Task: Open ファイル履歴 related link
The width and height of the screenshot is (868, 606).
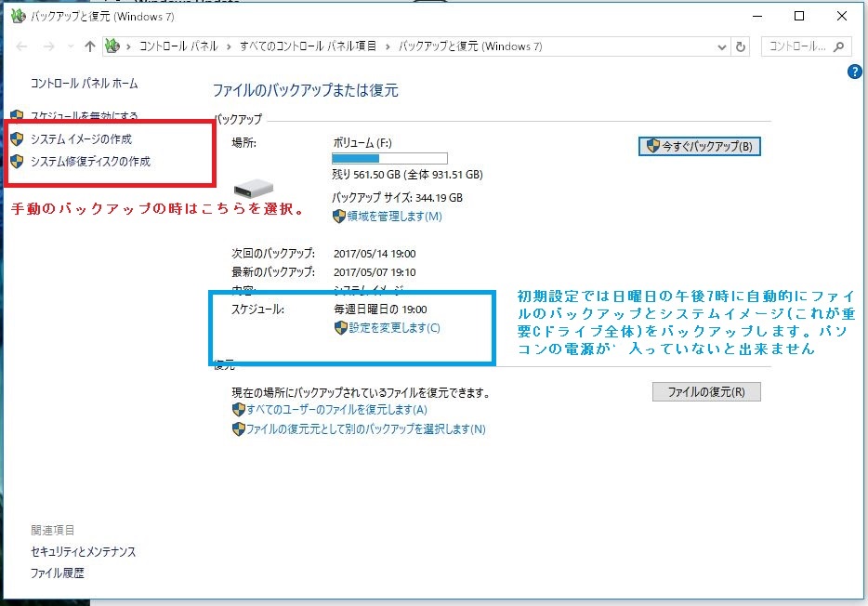Action: pos(57,573)
